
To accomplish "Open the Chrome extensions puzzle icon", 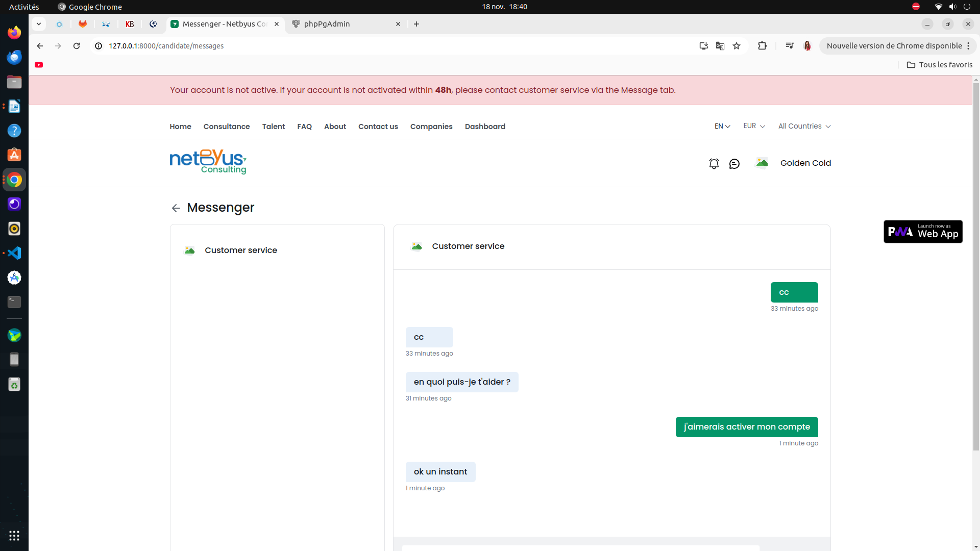I will click(x=762, y=46).
